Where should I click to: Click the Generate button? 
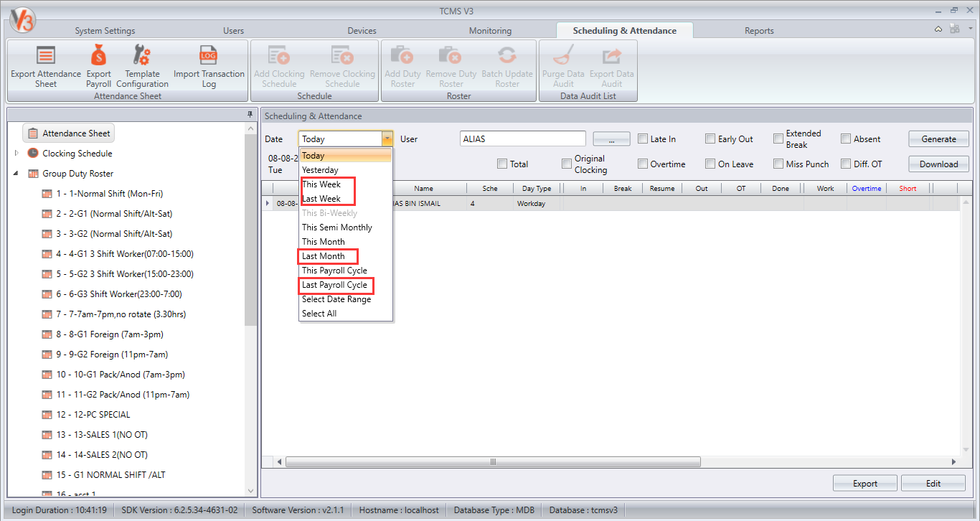click(938, 139)
